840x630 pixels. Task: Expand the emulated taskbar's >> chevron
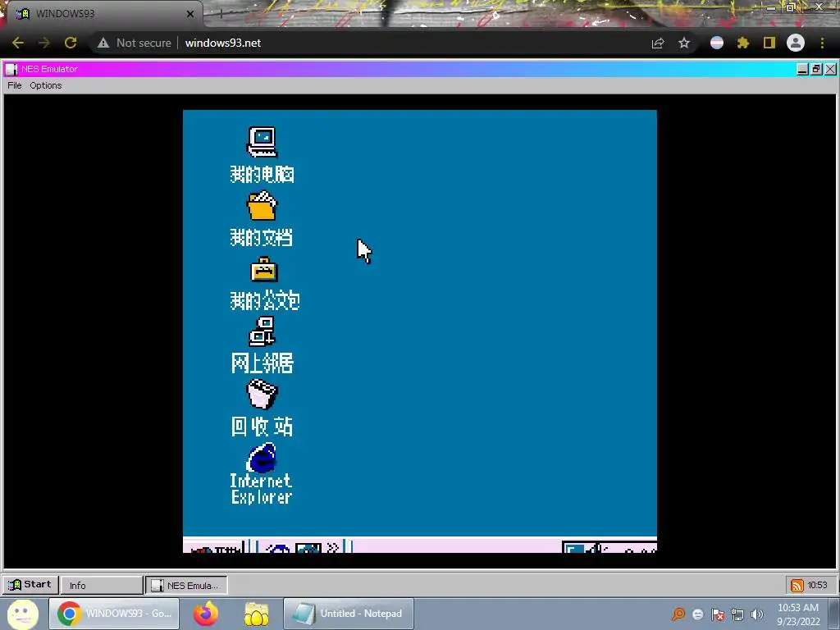point(333,547)
